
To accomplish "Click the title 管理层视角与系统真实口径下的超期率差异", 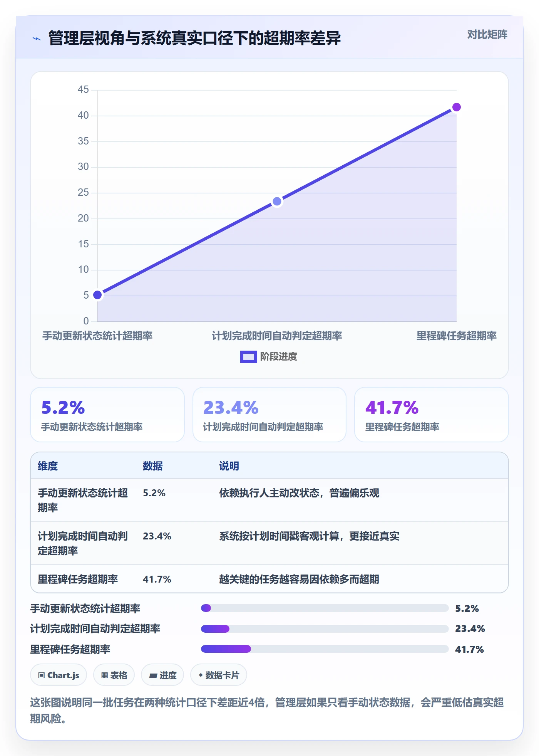I will click(x=194, y=38).
